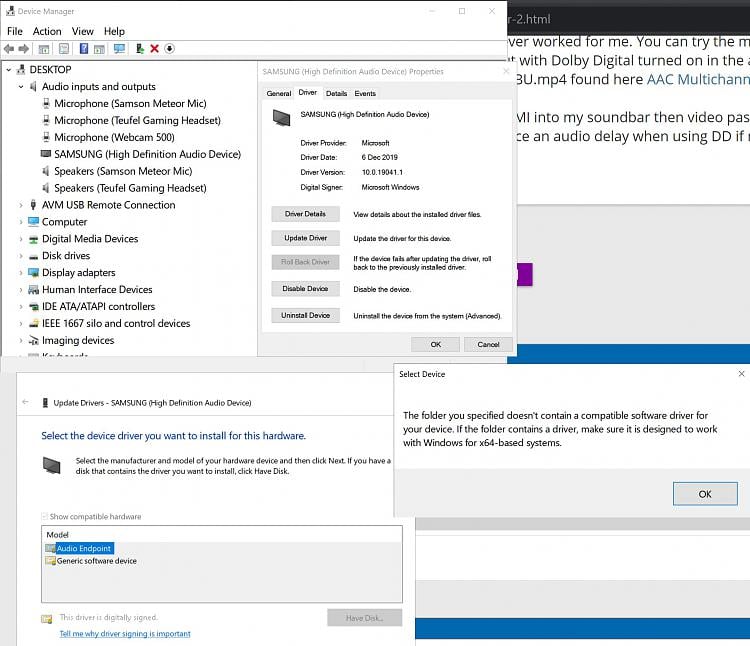The width and height of the screenshot is (750, 646).
Task: Expand Human Interface Devices
Action: click(x=21, y=290)
